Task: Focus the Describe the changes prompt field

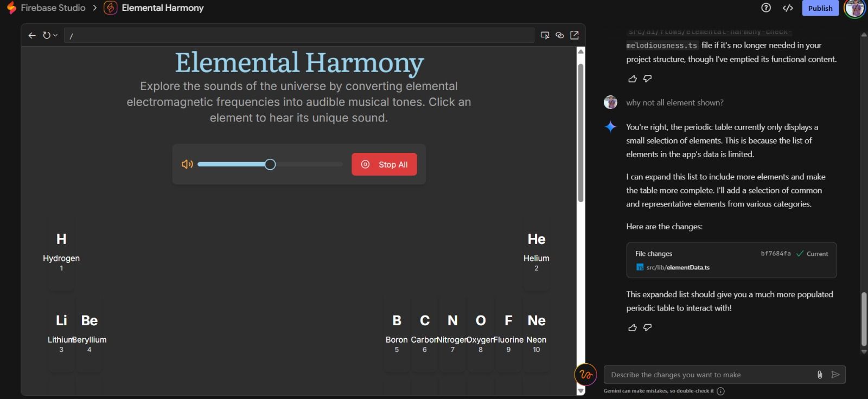Action: coord(711,375)
